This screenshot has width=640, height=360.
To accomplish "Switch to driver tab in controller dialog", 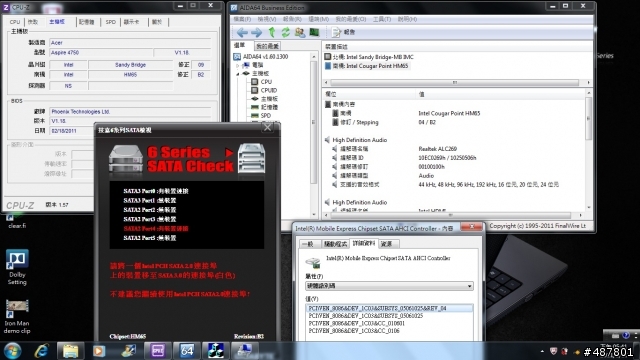I will click(335, 244).
